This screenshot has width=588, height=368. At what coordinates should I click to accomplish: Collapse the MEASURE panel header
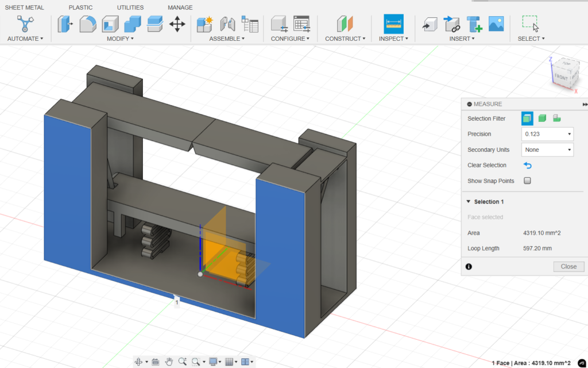click(x=470, y=104)
